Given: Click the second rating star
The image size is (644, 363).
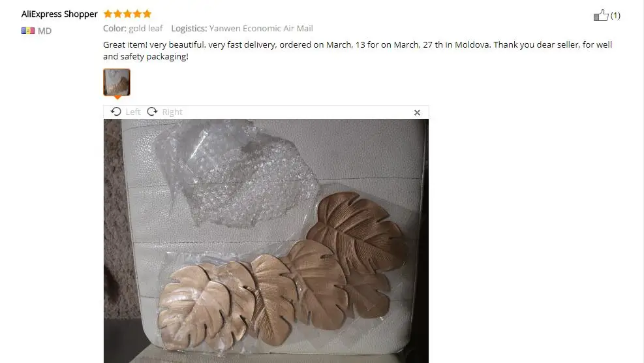Looking at the screenshot, I should point(118,14).
